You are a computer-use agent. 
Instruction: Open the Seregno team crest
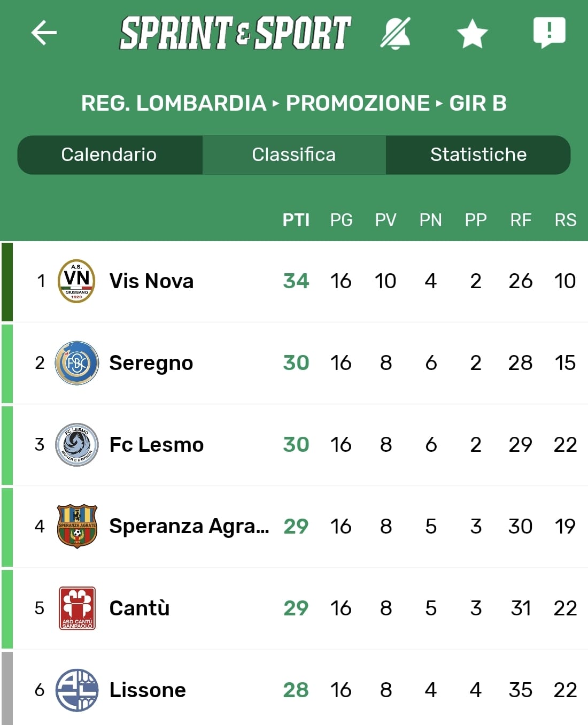77,363
